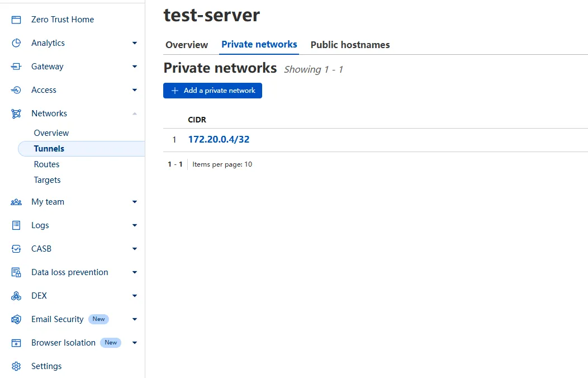The image size is (588, 378).
Task: Click the My team icon
Action: [16, 201]
